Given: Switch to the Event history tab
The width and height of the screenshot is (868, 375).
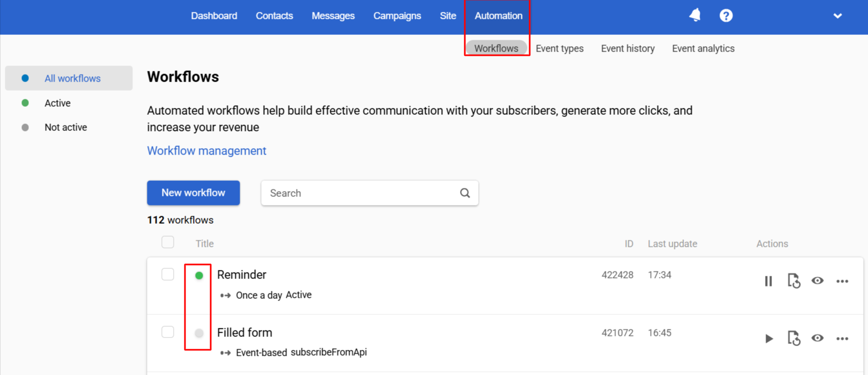Looking at the screenshot, I should pyautogui.click(x=628, y=48).
